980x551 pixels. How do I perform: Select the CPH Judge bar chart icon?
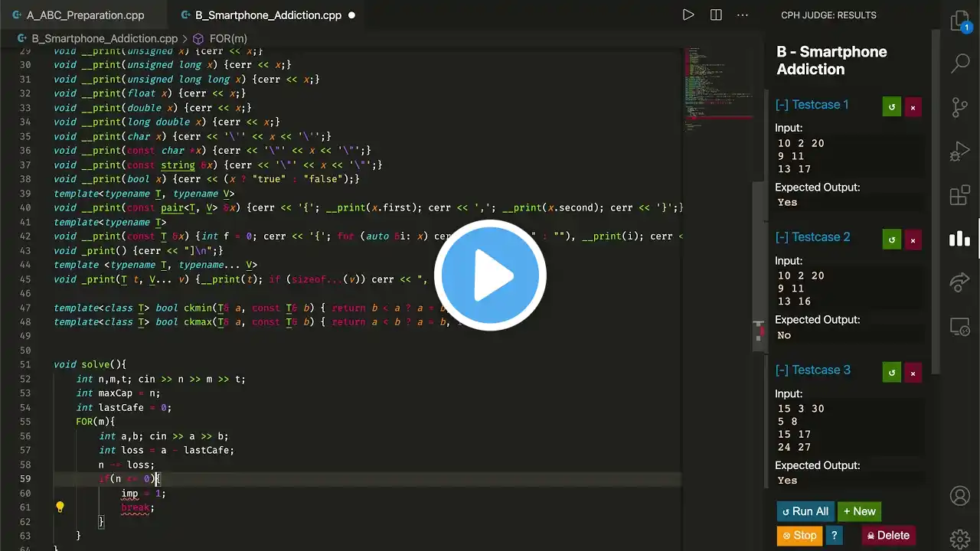tap(959, 239)
